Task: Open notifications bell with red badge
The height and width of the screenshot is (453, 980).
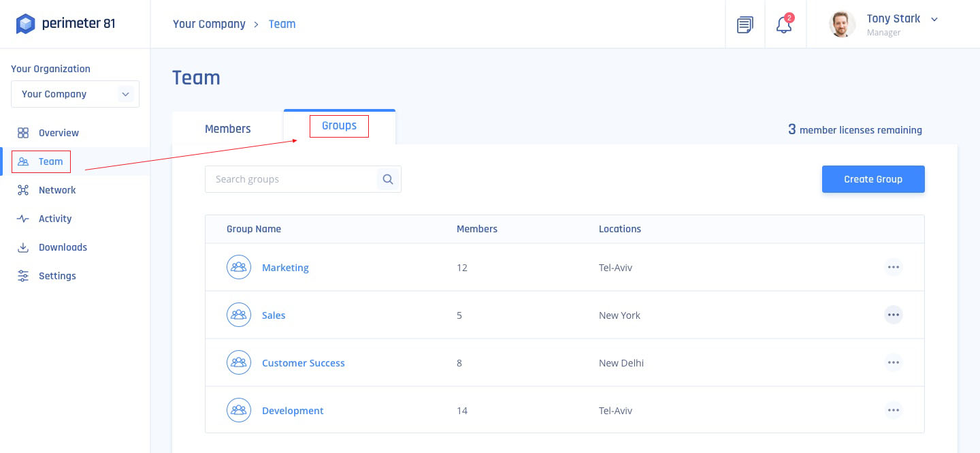Action: [x=785, y=24]
